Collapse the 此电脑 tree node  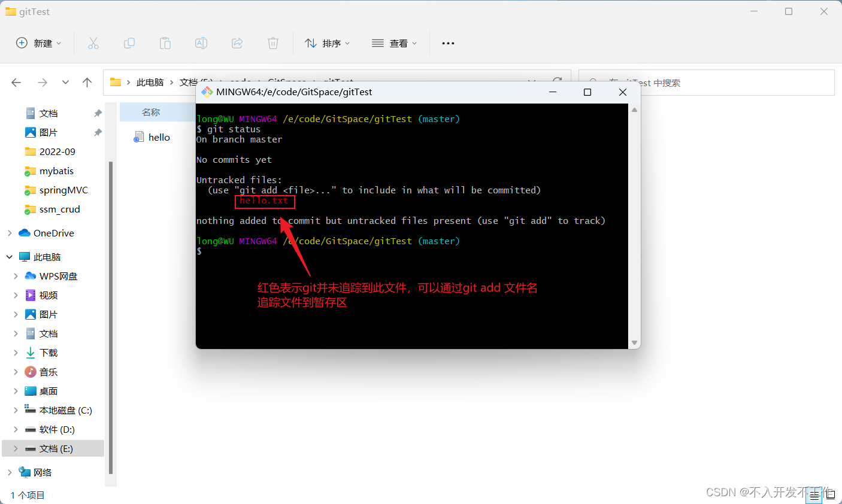pyautogui.click(x=10, y=257)
